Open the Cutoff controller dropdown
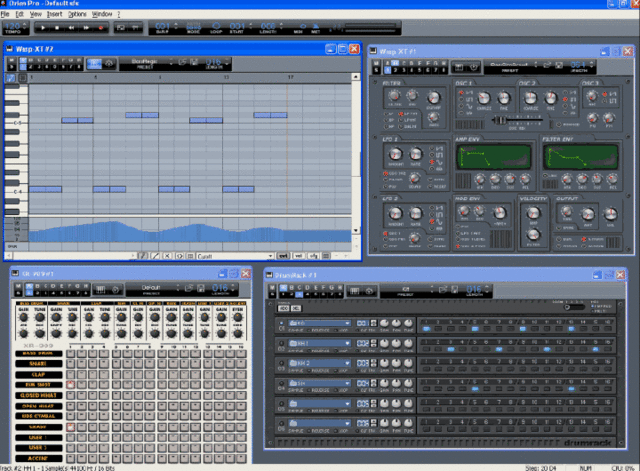 tap(235, 256)
